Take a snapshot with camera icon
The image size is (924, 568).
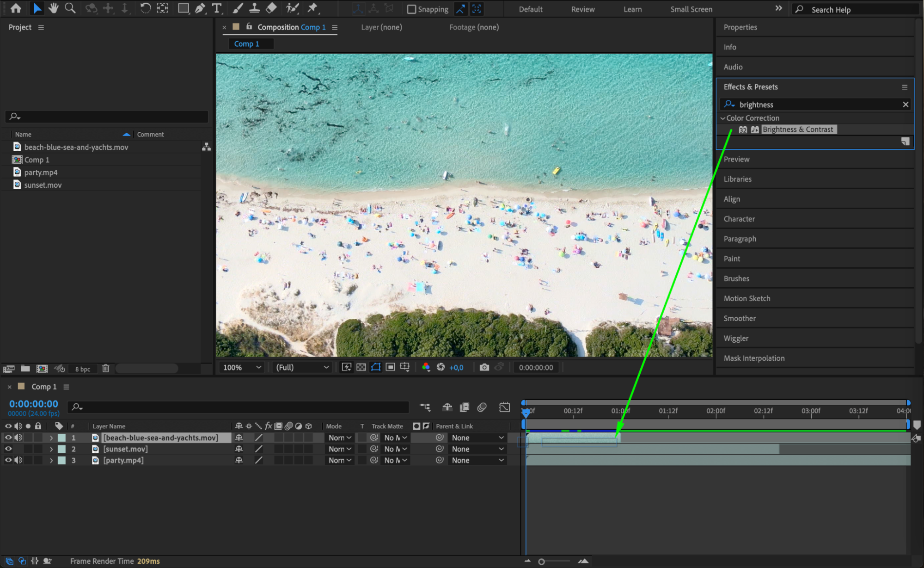[484, 367]
